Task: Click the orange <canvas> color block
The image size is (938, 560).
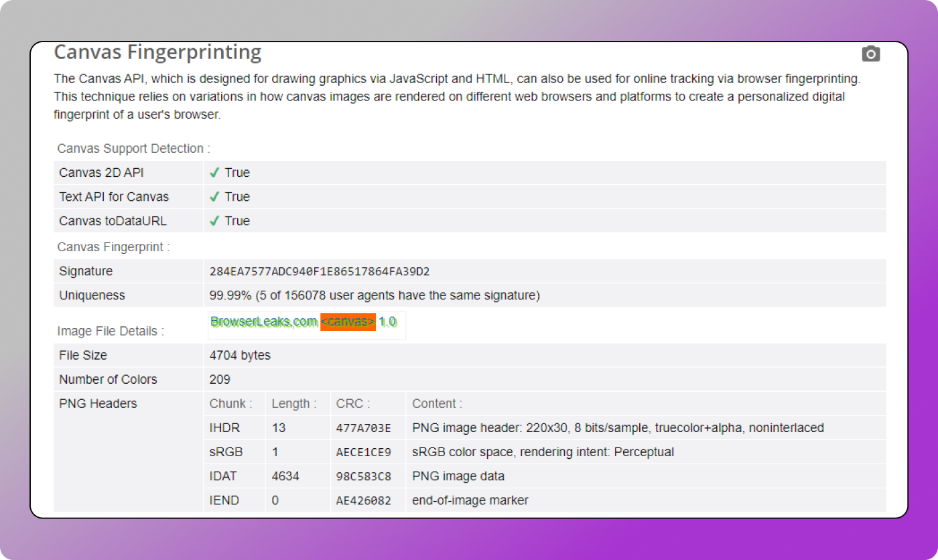Action: 348,322
